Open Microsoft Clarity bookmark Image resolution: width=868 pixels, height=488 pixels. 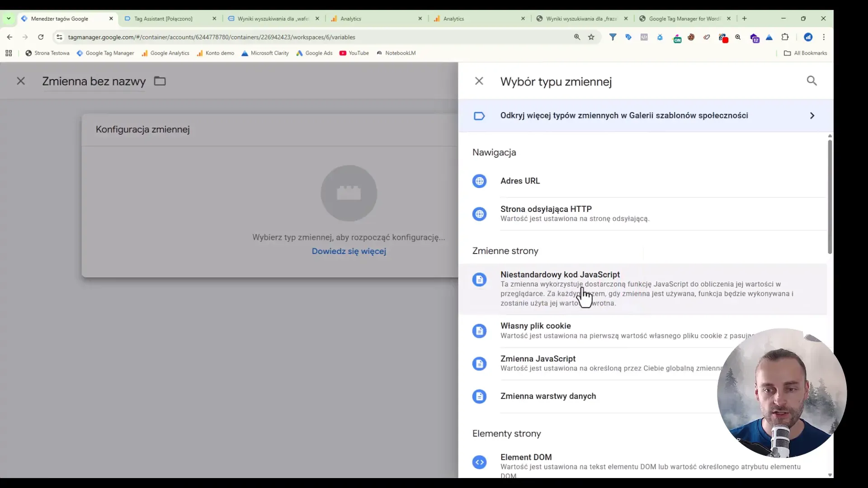pos(265,53)
